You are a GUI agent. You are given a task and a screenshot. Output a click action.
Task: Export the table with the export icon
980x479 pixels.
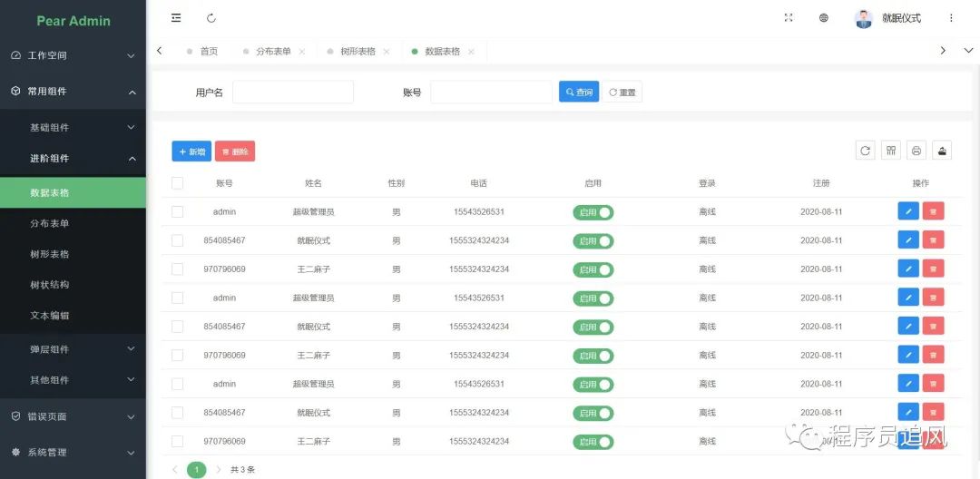point(942,151)
